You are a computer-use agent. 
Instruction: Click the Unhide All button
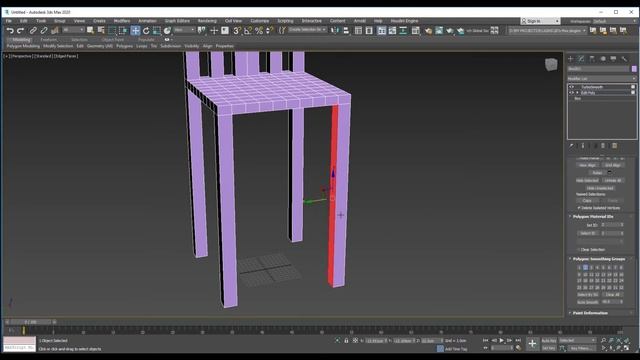(x=613, y=180)
